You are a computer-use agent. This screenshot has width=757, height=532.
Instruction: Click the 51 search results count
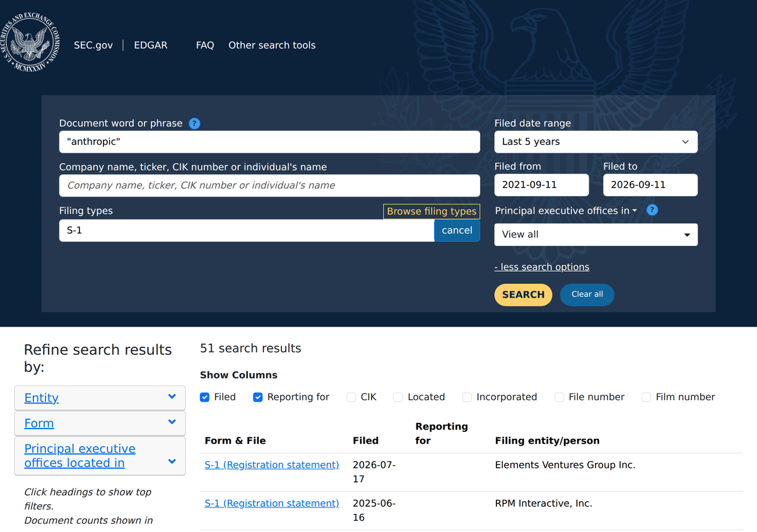[250, 349]
